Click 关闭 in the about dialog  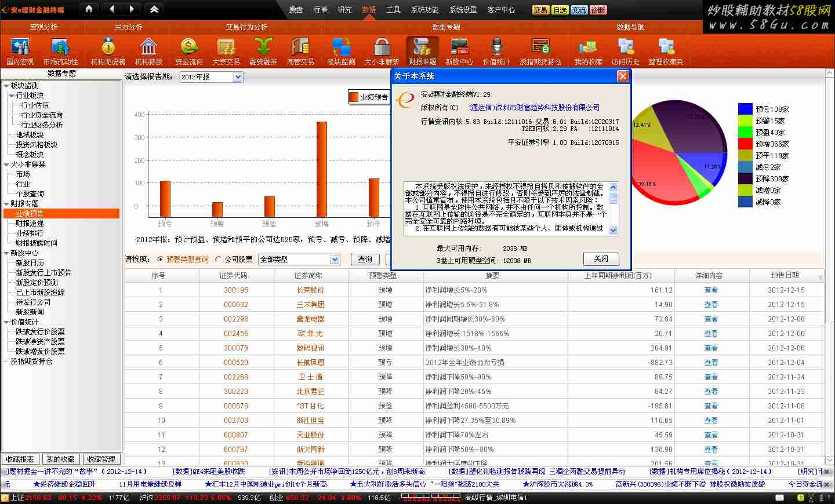(601, 259)
